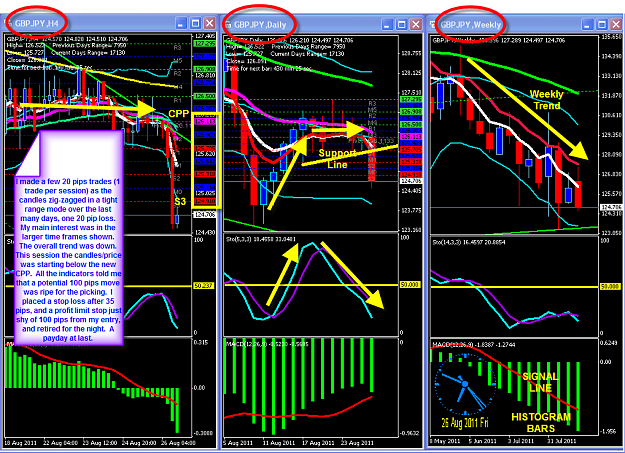The width and height of the screenshot is (625, 453).
Task: Maximize the GBPJPY,Weekly chart window
Action: pyautogui.click(x=602, y=25)
